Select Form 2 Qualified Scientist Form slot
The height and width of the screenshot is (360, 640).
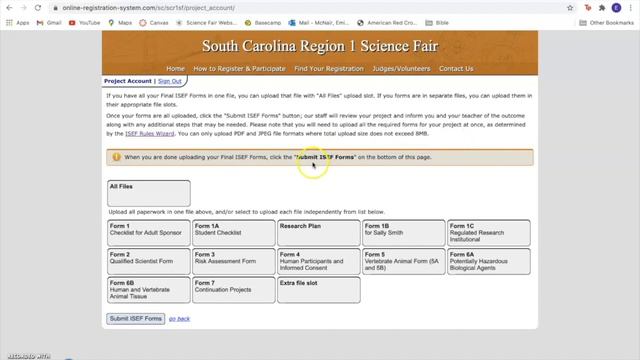pyautogui.click(x=149, y=261)
